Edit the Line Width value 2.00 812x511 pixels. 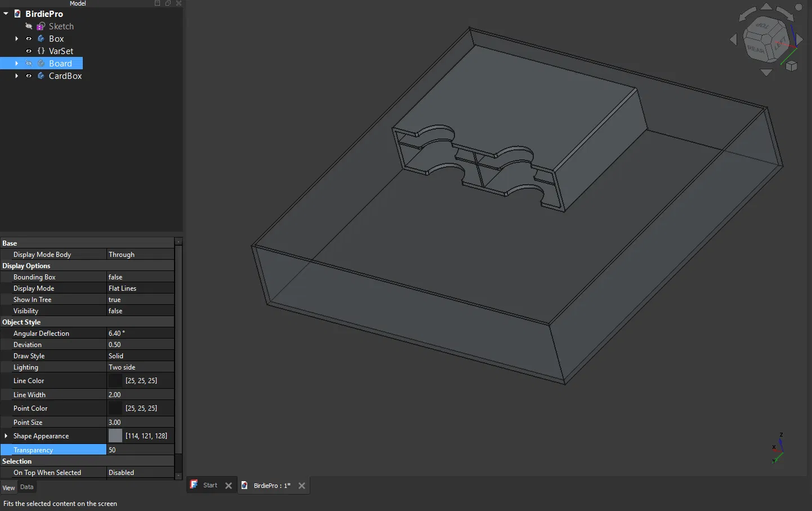point(140,395)
